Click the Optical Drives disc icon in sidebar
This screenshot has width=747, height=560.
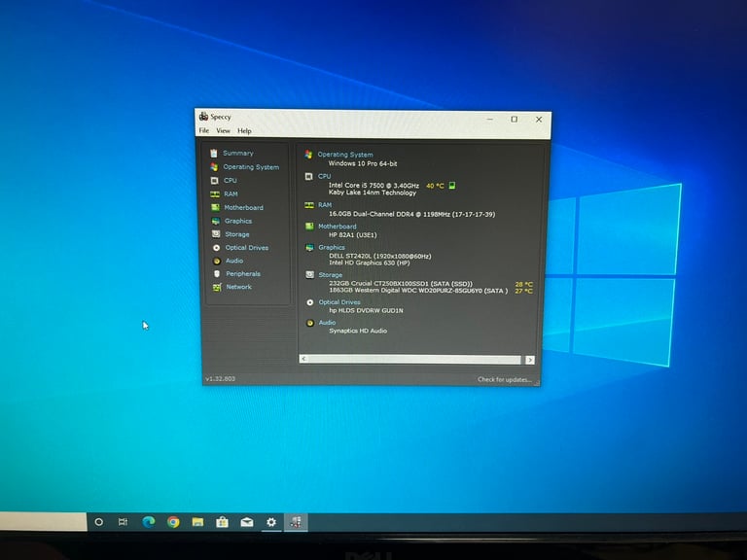pyautogui.click(x=216, y=248)
